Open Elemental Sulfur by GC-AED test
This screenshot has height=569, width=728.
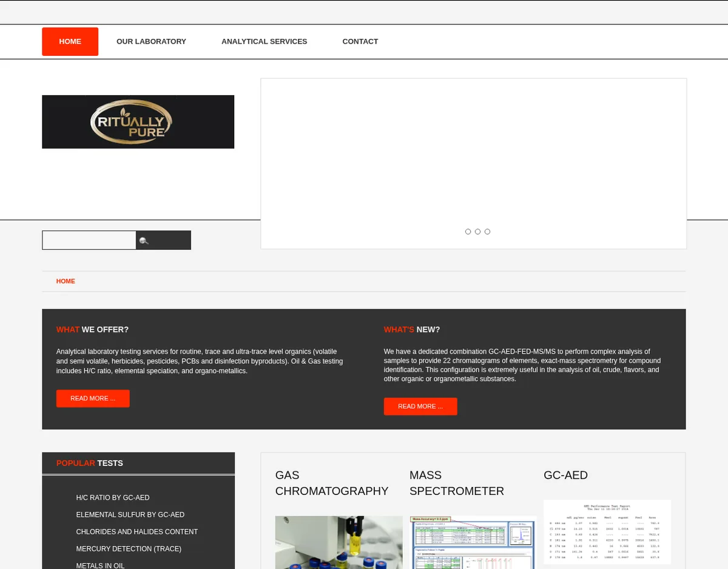point(130,514)
